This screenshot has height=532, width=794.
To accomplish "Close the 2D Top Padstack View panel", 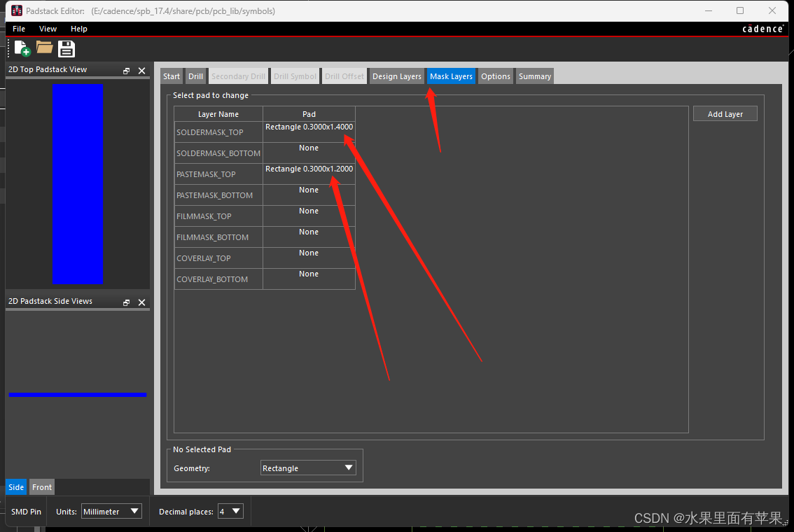I will (141, 71).
